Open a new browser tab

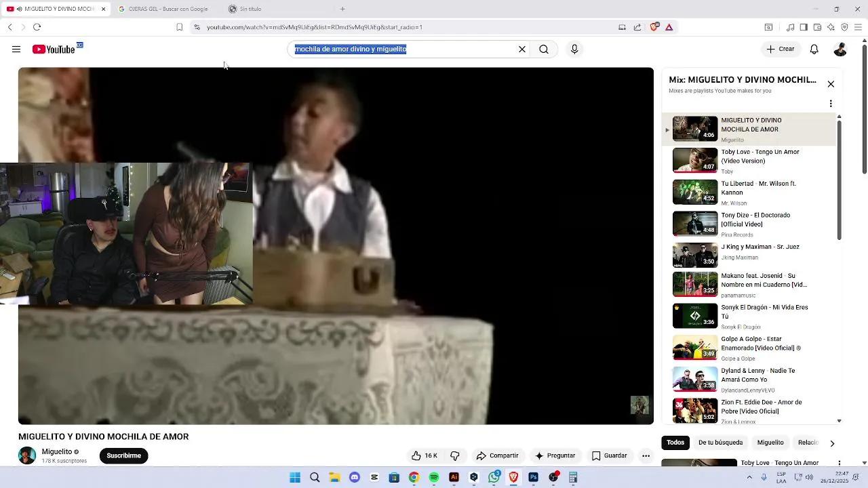point(342,9)
